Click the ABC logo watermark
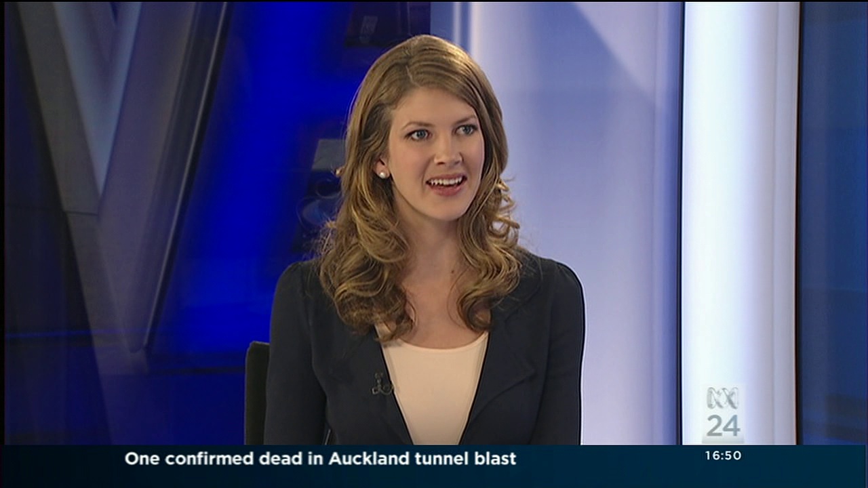This screenshot has width=868, height=488. pyautogui.click(x=722, y=398)
